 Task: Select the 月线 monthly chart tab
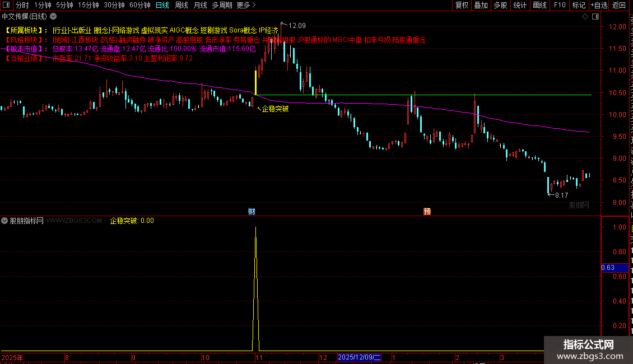[200, 5]
